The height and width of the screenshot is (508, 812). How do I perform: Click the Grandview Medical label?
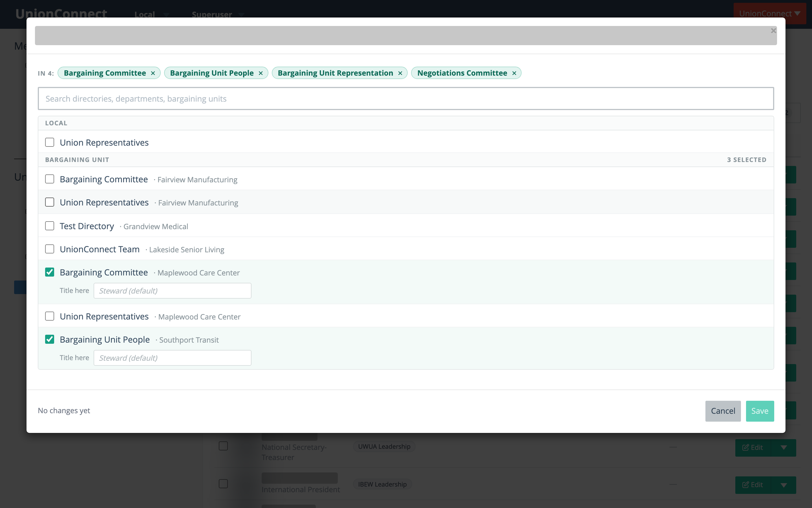coord(156,226)
